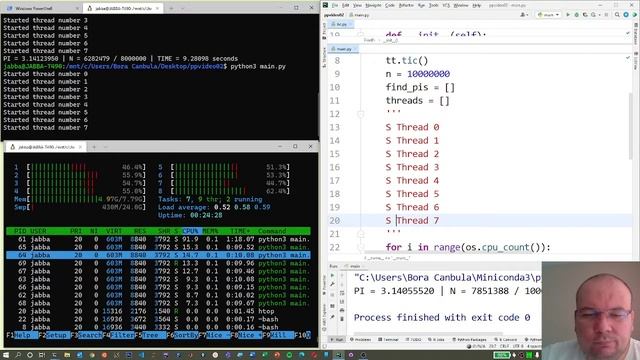Collapse the fold marker at line 21

click(360, 234)
